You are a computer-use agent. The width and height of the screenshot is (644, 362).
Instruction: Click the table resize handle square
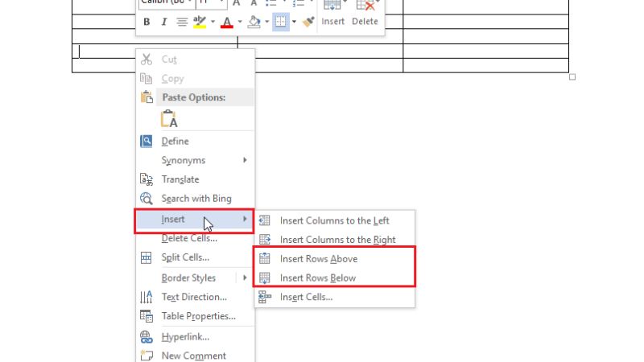tap(572, 76)
